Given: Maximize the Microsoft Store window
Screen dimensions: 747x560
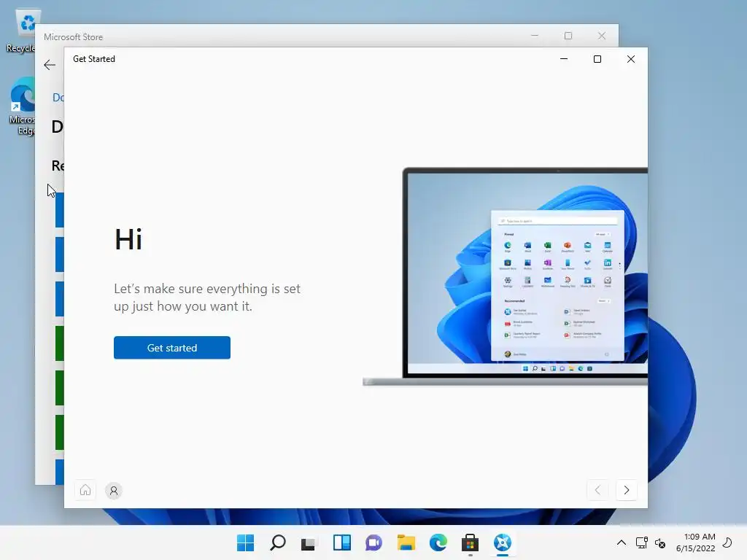Looking at the screenshot, I should point(568,36).
